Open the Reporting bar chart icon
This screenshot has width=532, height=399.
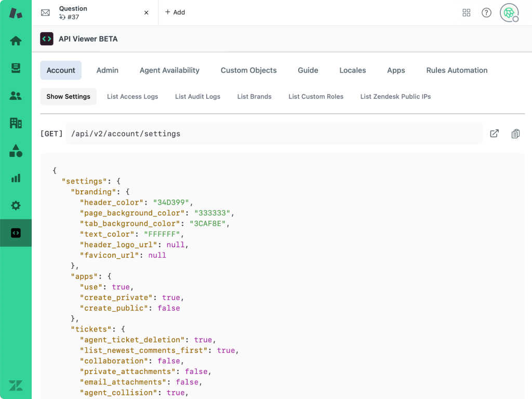[x=16, y=178]
